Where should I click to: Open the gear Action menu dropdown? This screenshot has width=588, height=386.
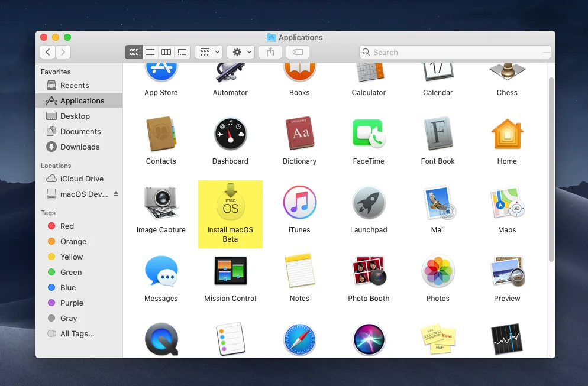pos(241,52)
